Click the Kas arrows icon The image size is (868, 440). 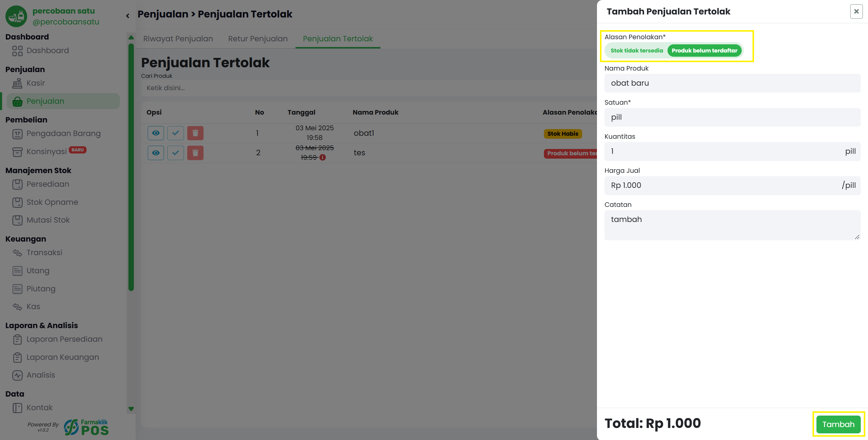pyautogui.click(x=17, y=307)
